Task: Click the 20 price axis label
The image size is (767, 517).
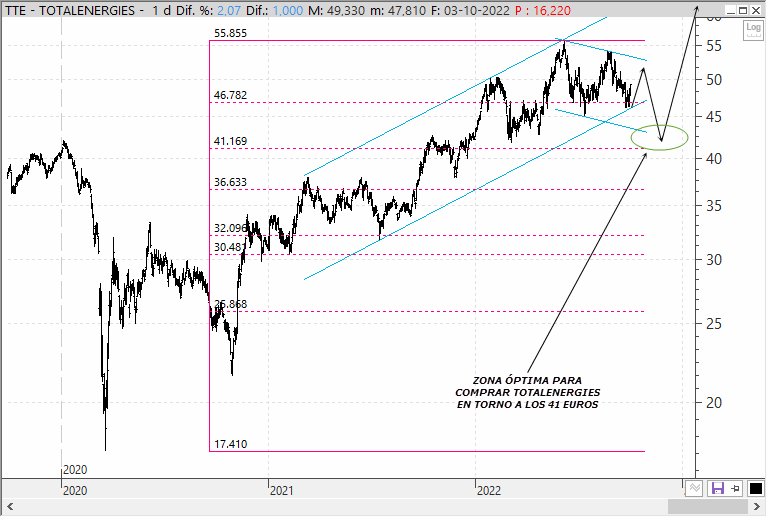Action: point(714,403)
